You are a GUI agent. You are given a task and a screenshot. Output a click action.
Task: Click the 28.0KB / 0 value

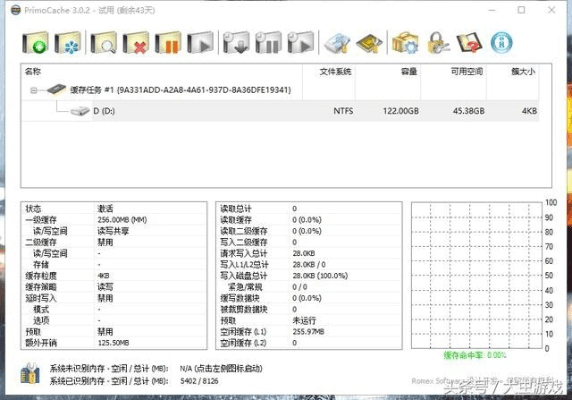coord(309,264)
